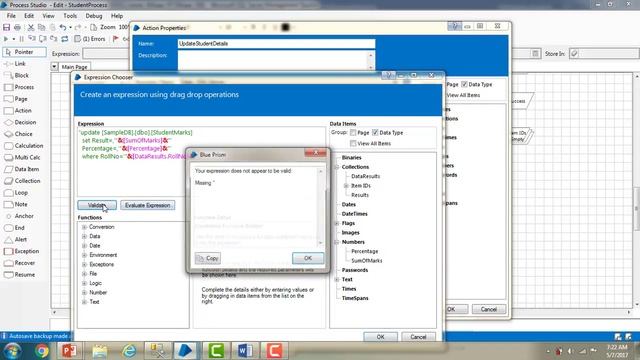Viewport: 640px width, 360px height.
Task: Expand the Conversion functions node
Action: 84,227
